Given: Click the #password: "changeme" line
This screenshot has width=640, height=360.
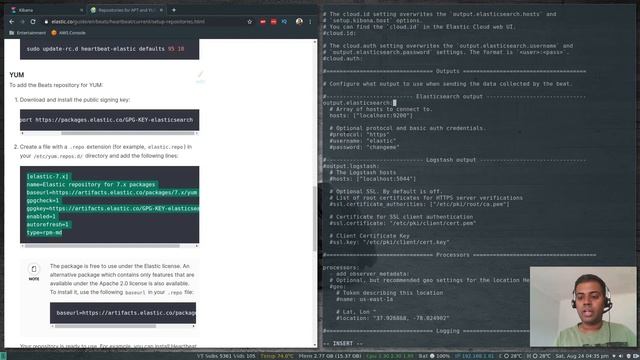Looking at the screenshot, I should [364, 147].
